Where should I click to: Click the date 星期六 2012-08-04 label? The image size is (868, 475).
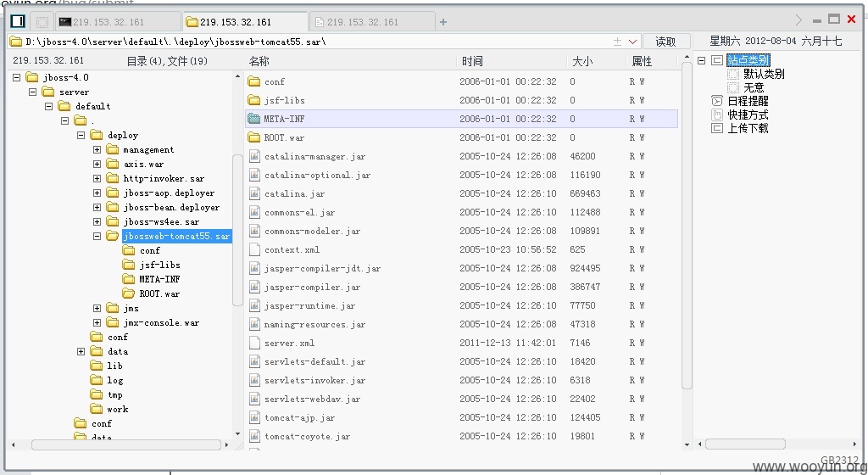776,41
